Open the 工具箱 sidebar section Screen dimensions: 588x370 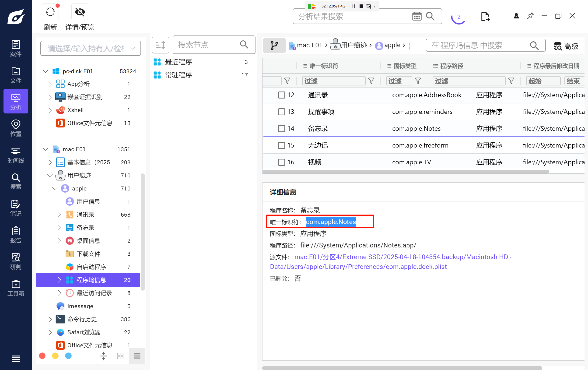point(16,288)
